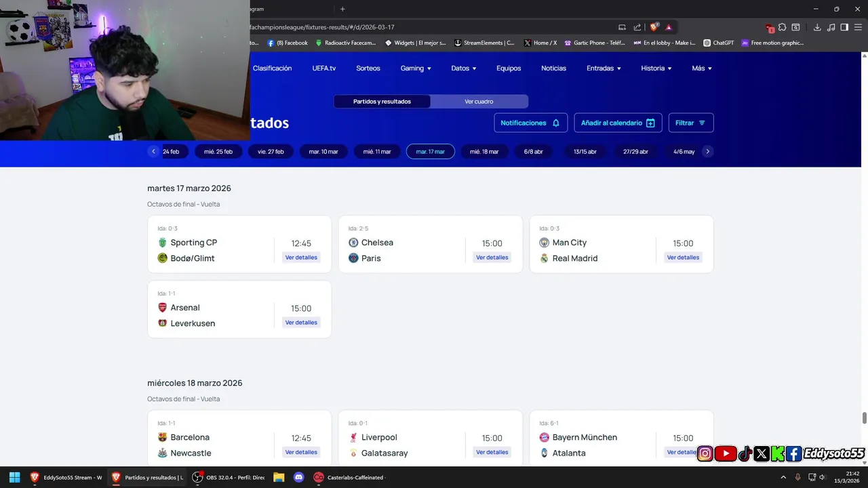
Task: View details for Barcelona vs Newcastle
Action: click(301, 452)
